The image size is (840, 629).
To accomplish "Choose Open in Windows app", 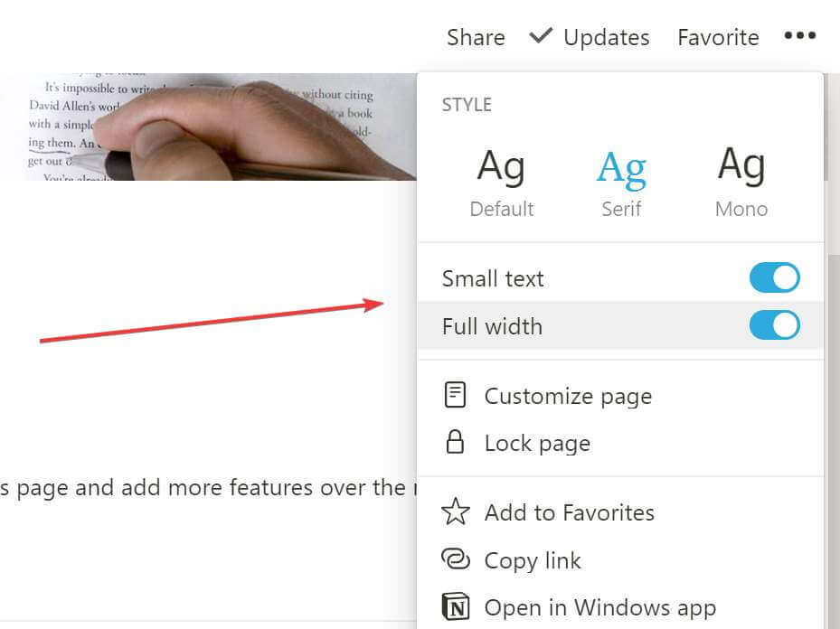I will coord(599,607).
